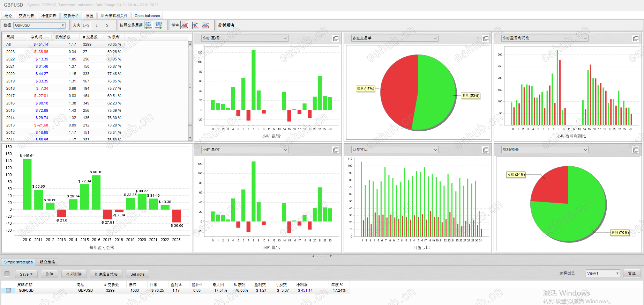Image resolution: width=644 pixels, height=305 pixels.
Task: Choose the 'all' sample chart icon
Action: [x=185, y=25]
